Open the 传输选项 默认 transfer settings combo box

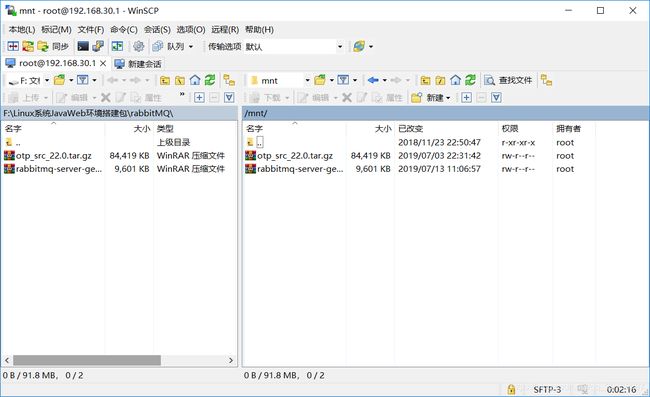click(x=294, y=46)
